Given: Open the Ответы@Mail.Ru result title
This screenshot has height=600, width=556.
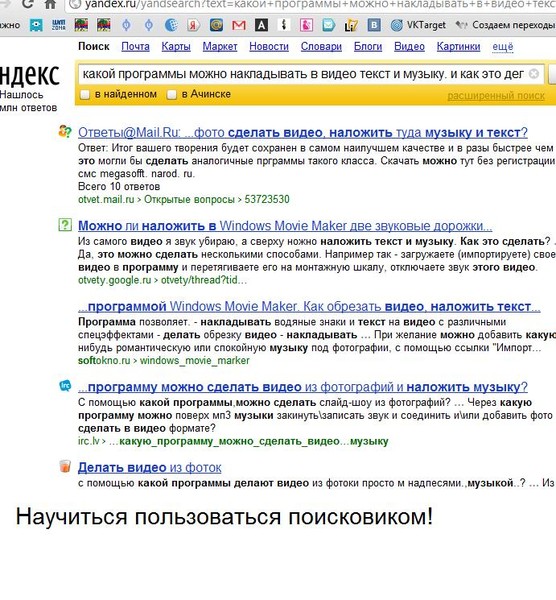Looking at the screenshot, I should pos(303,132).
